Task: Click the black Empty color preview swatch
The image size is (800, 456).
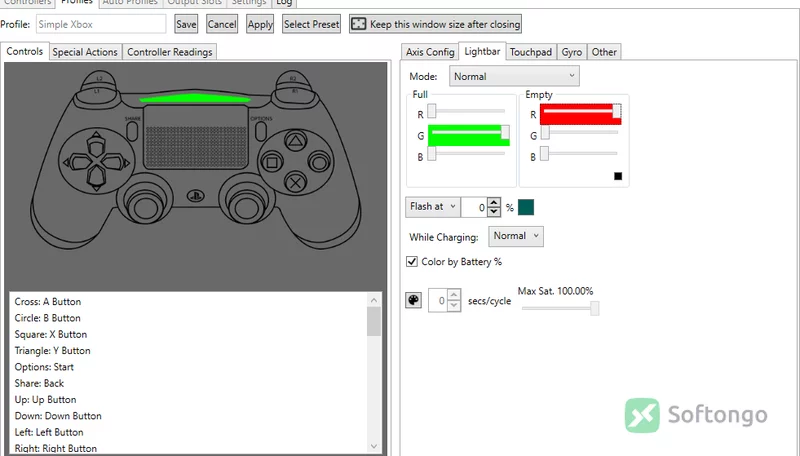Action: (618, 176)
